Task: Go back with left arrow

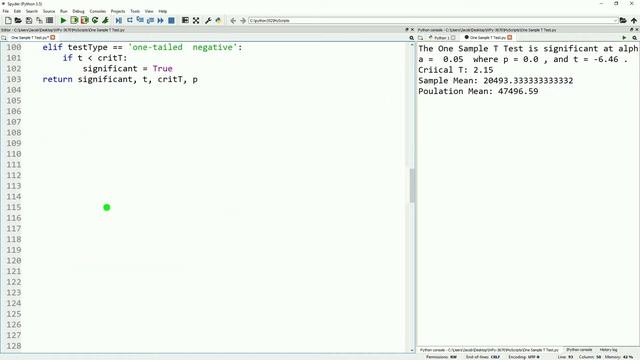Action: coord(233,20)
